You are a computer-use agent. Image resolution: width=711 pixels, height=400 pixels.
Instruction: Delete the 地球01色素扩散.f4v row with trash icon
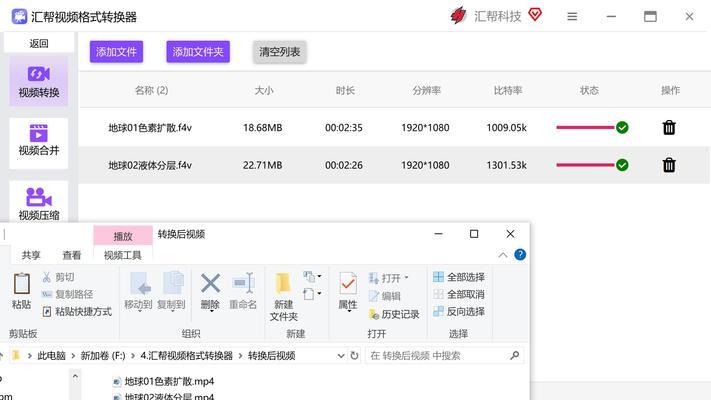[x=669, y=127]
